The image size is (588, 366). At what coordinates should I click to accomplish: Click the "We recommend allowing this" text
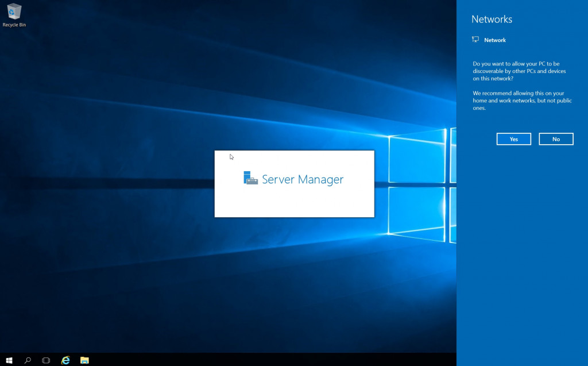[x=522, y=101]
